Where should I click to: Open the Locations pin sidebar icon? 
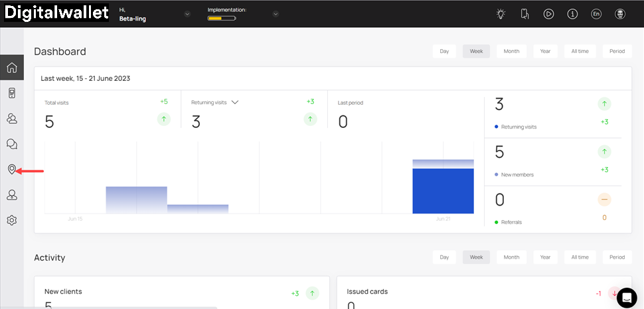12,169
